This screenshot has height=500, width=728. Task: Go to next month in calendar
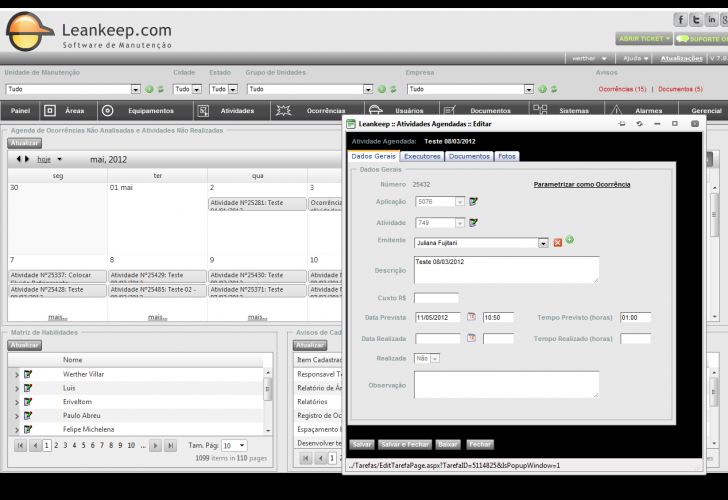[27, 159]
